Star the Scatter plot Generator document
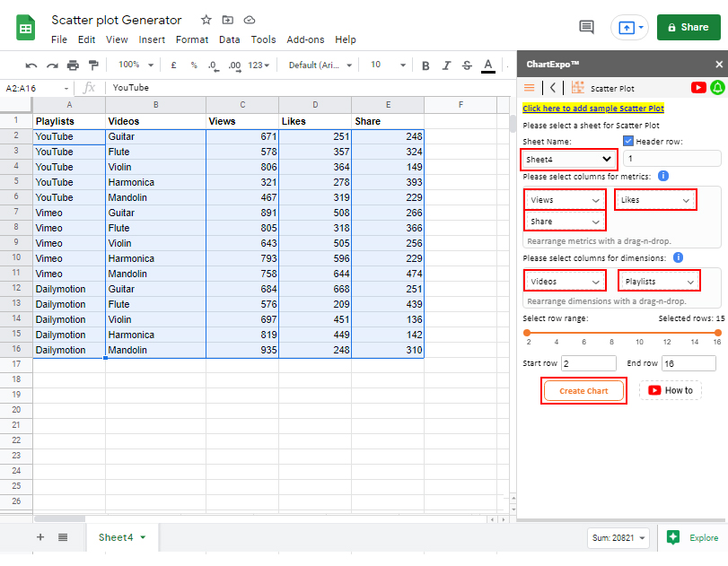728x566 pixels. coord(206,20)
